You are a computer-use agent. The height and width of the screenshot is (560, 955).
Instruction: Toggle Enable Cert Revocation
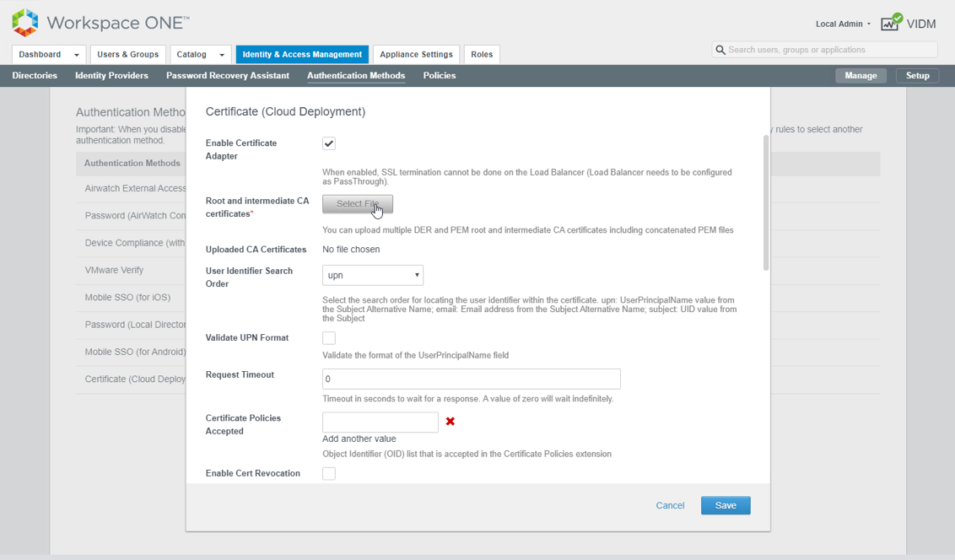pyautogui.click(x=328, y=473)
